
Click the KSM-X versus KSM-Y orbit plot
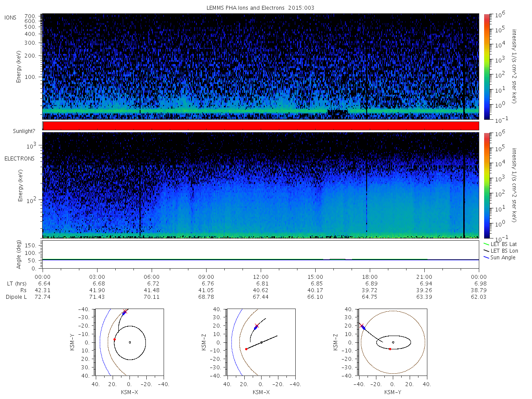click(x=129, y=342)
